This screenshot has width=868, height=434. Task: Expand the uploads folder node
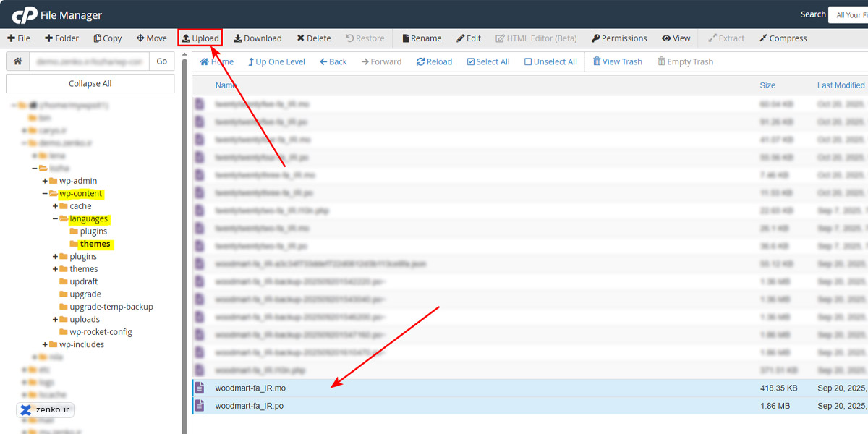tap(56, 319)
